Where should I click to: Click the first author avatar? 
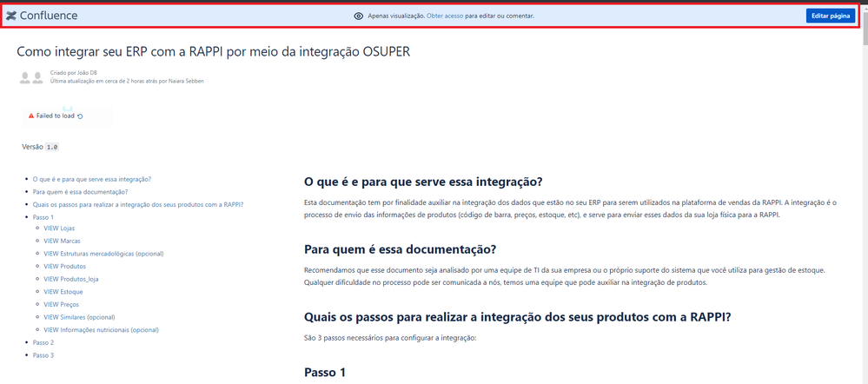tap(25, 78)
